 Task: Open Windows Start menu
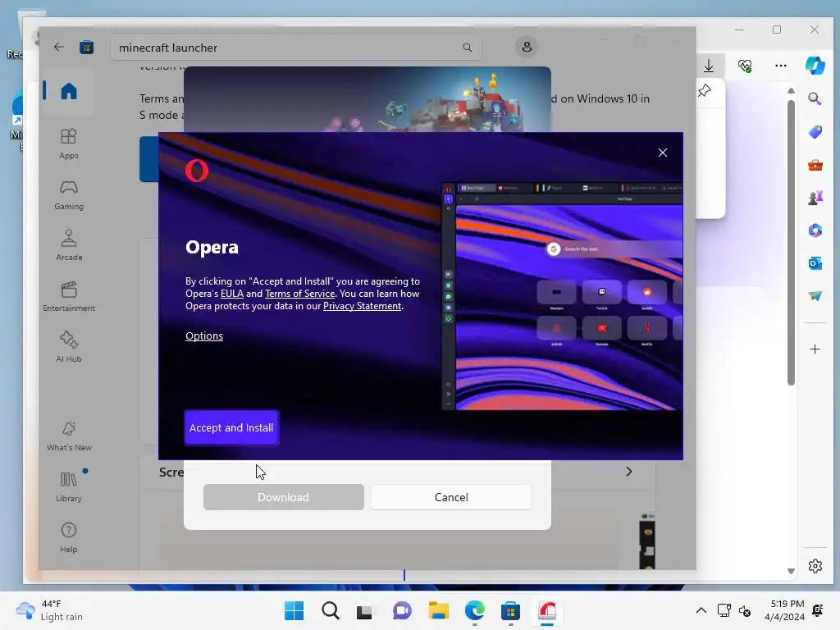point(294,610)
